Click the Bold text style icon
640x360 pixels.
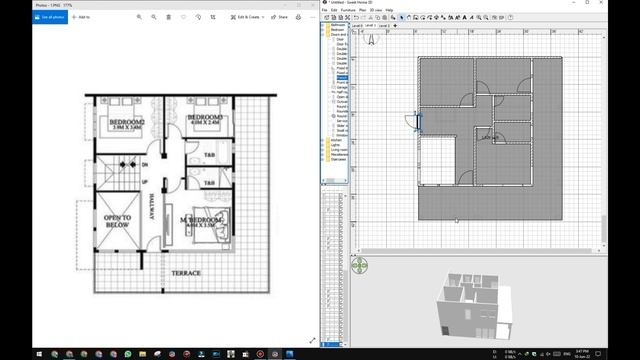[465, 18]
